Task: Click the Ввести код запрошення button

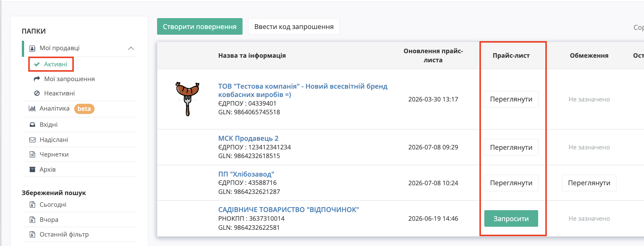Action: point(294,26)
